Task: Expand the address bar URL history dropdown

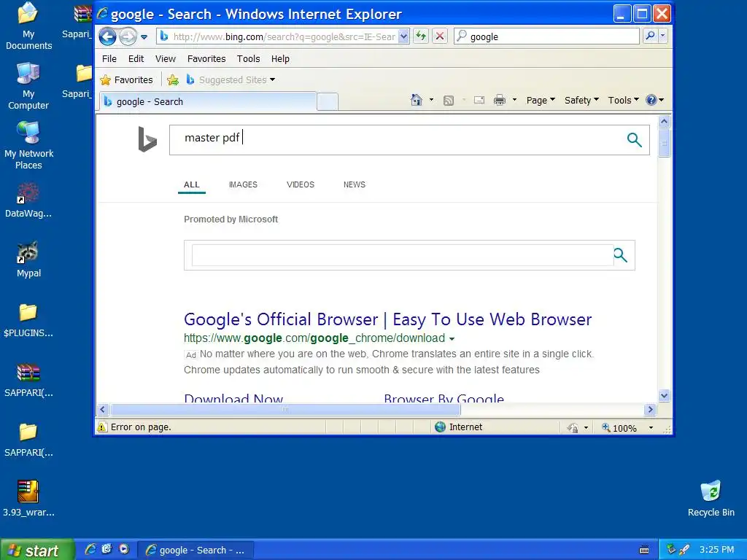Action: (x=403, y=36)
